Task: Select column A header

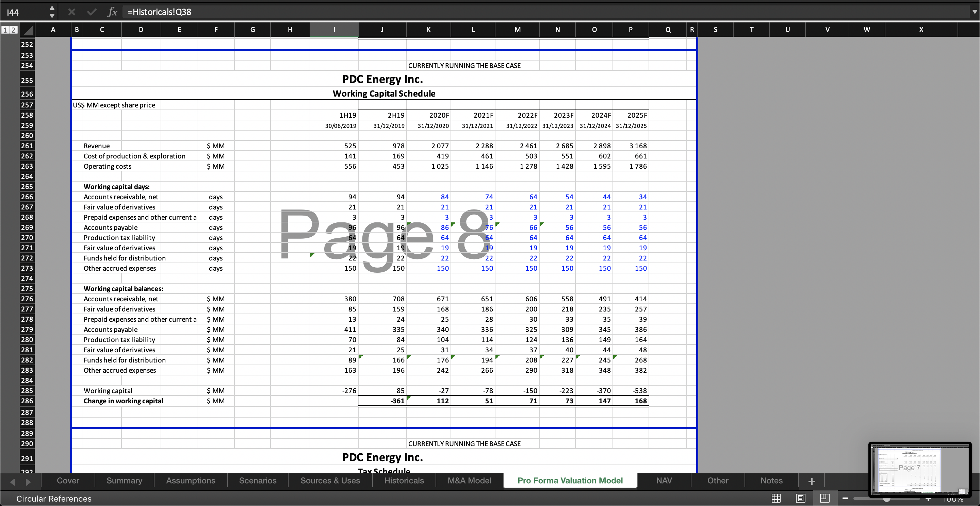Action: click(x=53, y=30)
